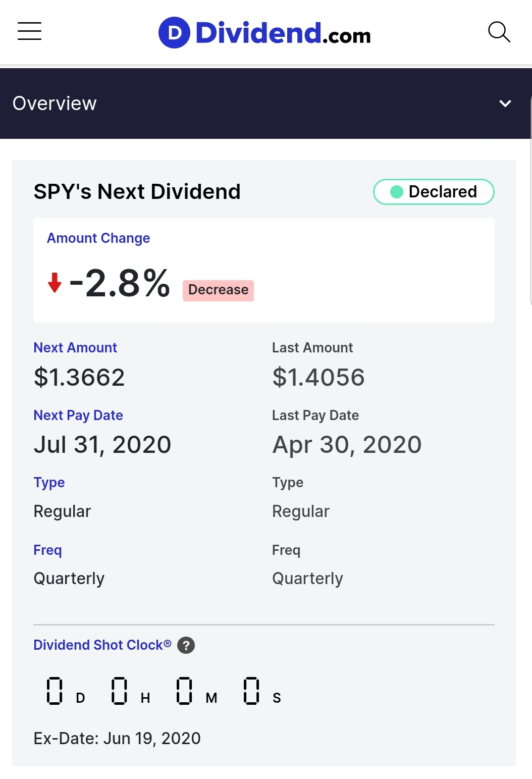This screenshot has height=779, width=532.
Task: Click the Next Pay Date label
Action: pyautogui.click(x=78, y=416)
